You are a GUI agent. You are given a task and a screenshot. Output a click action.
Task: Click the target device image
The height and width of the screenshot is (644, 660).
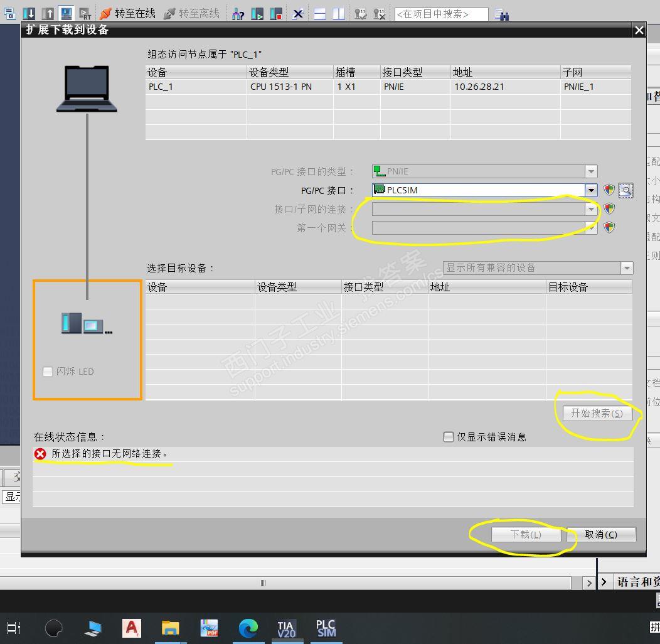[87, 323]
